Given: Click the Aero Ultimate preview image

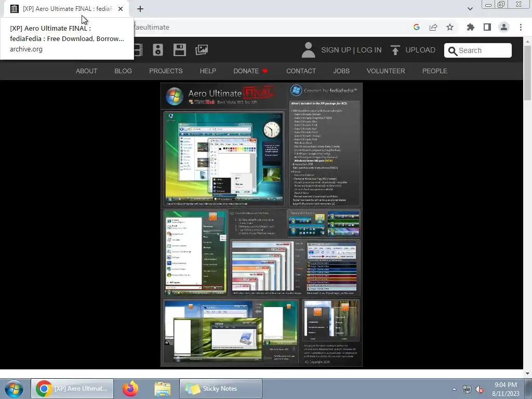Looking at the screenshot, I should click(261, 224).
